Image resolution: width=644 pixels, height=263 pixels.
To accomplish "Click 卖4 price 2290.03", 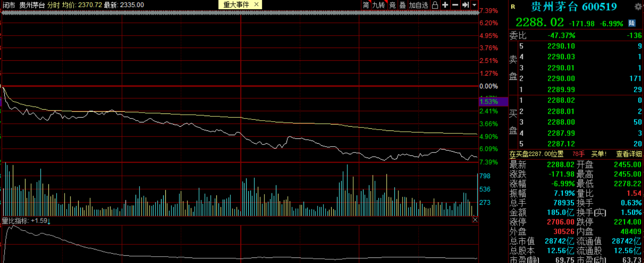I will (561, 57).
